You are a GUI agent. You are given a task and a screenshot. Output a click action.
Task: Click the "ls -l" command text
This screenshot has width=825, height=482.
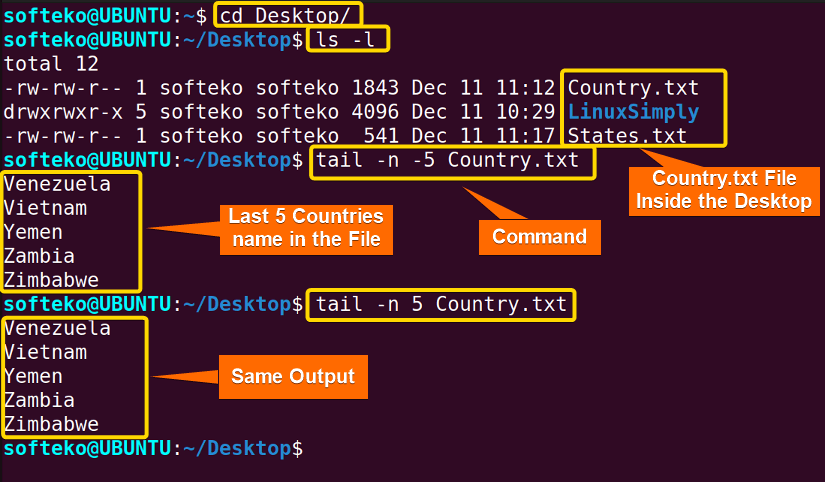click(345, 39)
